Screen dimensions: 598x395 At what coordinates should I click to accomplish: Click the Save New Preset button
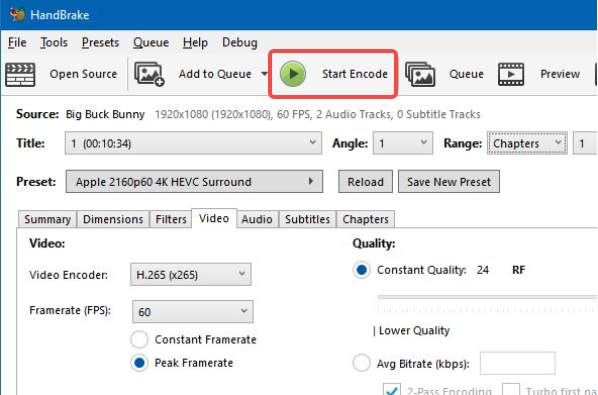(449, 181)
